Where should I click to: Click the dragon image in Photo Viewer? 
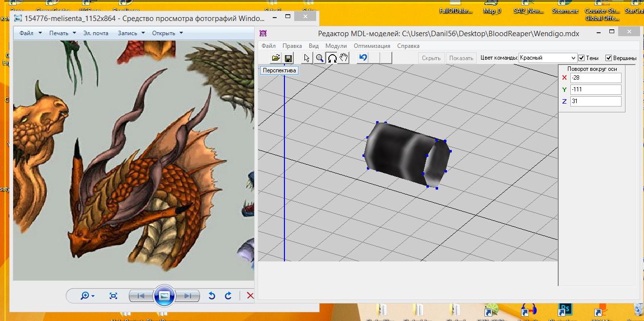click(x=134, y=160)
